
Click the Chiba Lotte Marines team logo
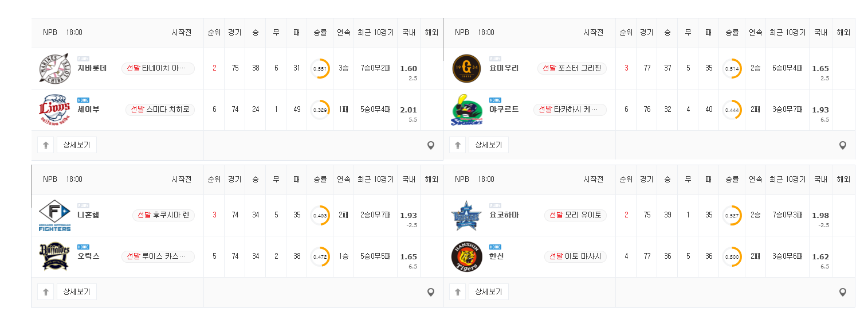(54, 68)
